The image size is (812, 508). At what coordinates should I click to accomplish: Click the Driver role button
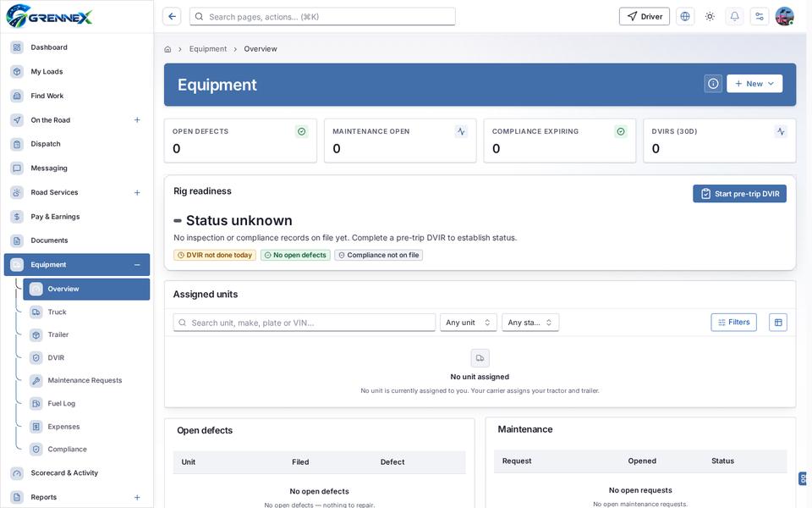pos(645,17)
